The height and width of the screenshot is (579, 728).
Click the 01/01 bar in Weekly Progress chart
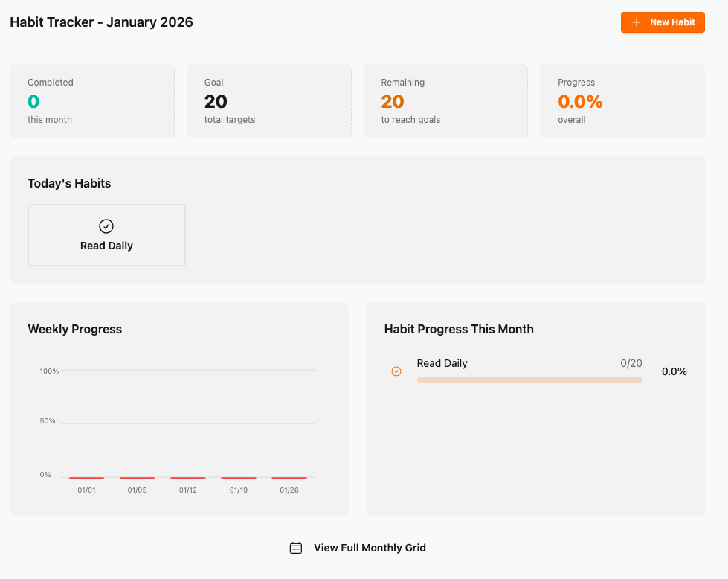(86, 477)
